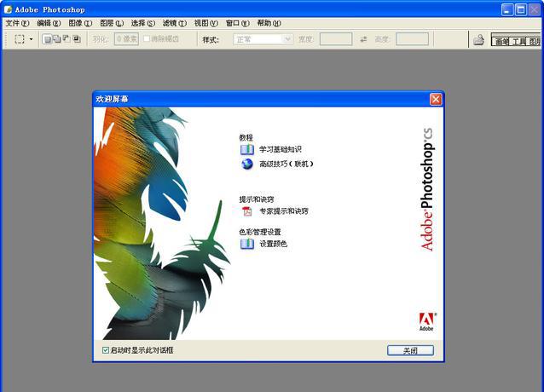Open the 窗口(W) menu

pyautogui.click(x=238, y=23)
